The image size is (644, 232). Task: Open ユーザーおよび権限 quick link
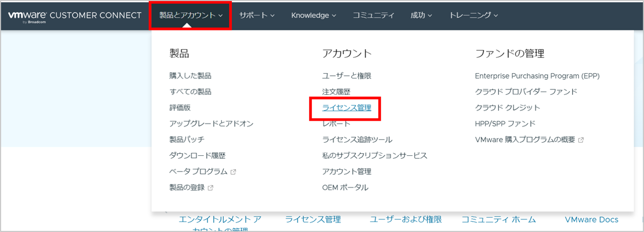406,219
